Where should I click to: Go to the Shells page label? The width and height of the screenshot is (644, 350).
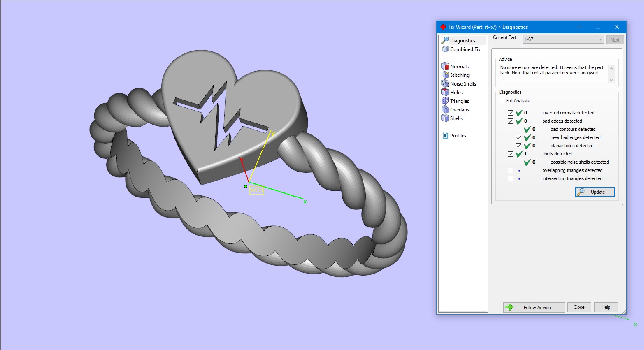456,118
